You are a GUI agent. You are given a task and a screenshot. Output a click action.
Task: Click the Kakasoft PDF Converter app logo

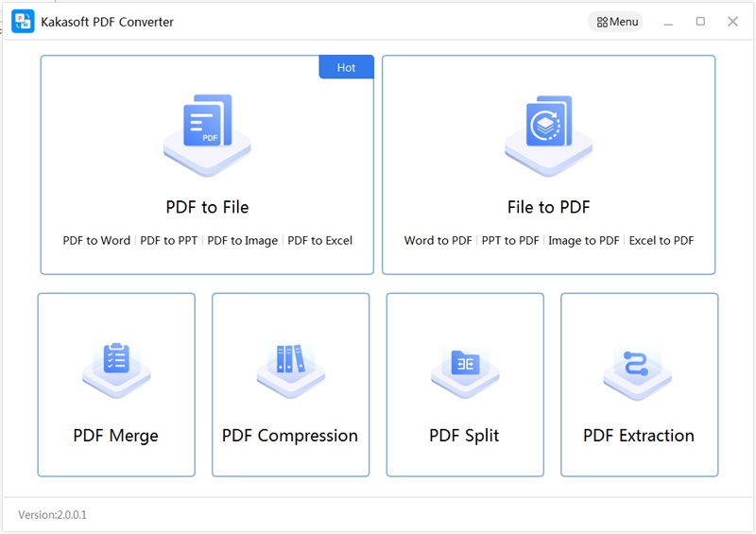click(23, 22)
